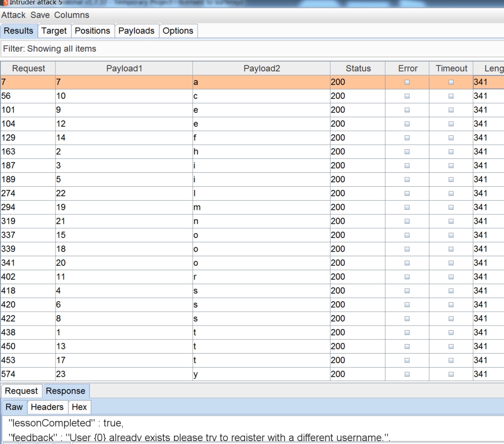Switch to the Target tab
The height and width of the screenshot is (444, 504).
click(54, 31)
